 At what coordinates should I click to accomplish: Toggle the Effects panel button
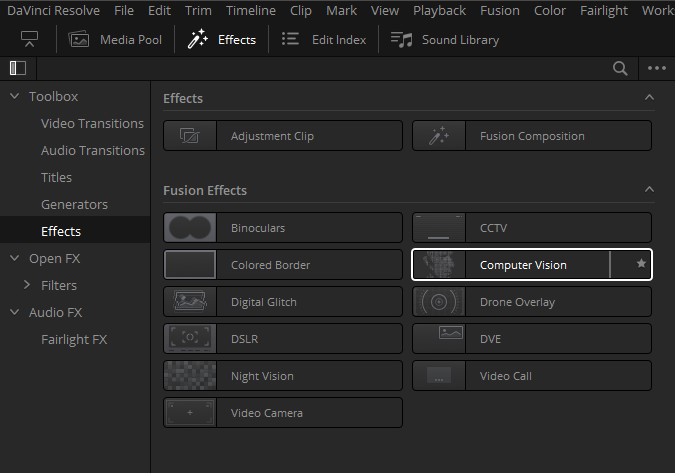(x=222, y=40)
